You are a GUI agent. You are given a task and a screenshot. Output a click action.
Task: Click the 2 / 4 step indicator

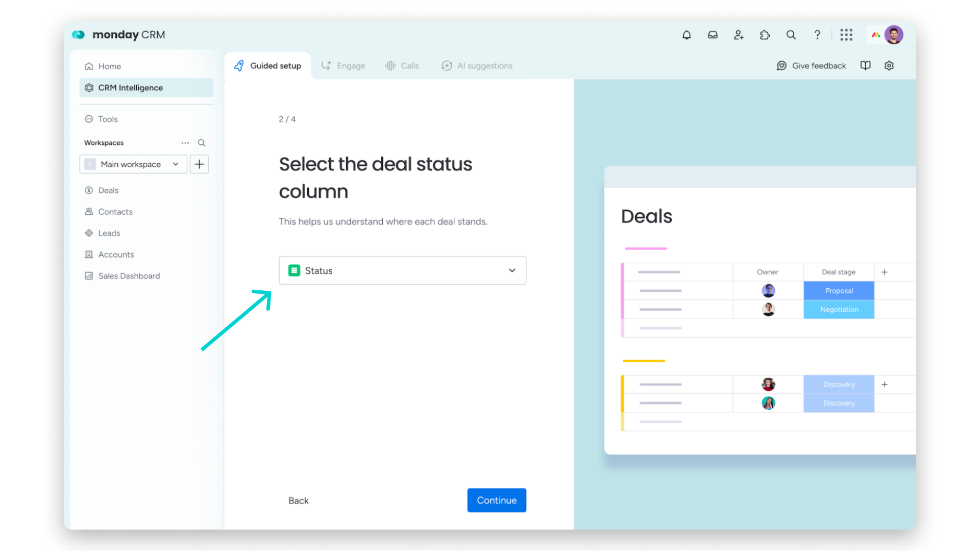287,119
